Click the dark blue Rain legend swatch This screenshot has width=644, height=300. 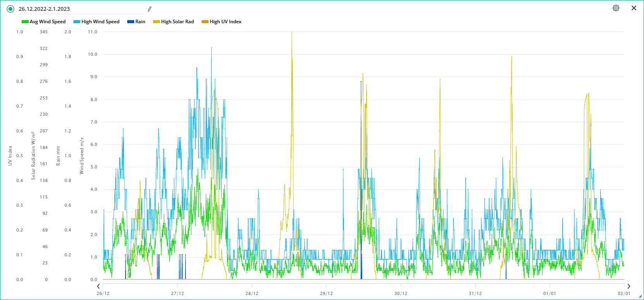[x=131, y=22]
